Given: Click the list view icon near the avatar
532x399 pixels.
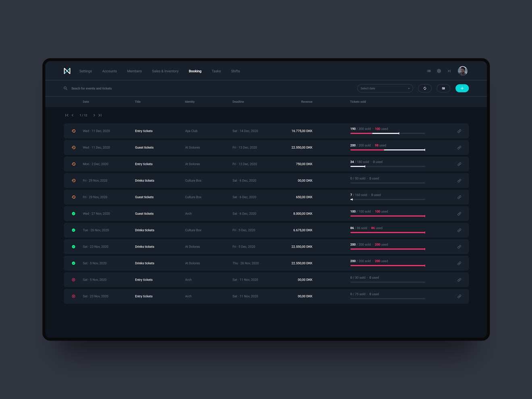Looking at the screenshot, I should (x=428, y=71).
